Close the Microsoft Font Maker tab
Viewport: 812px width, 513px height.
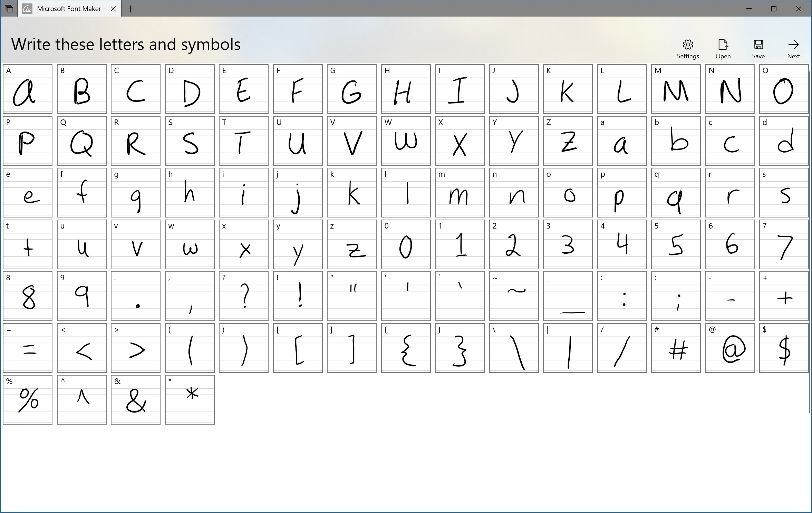[113, 9]
